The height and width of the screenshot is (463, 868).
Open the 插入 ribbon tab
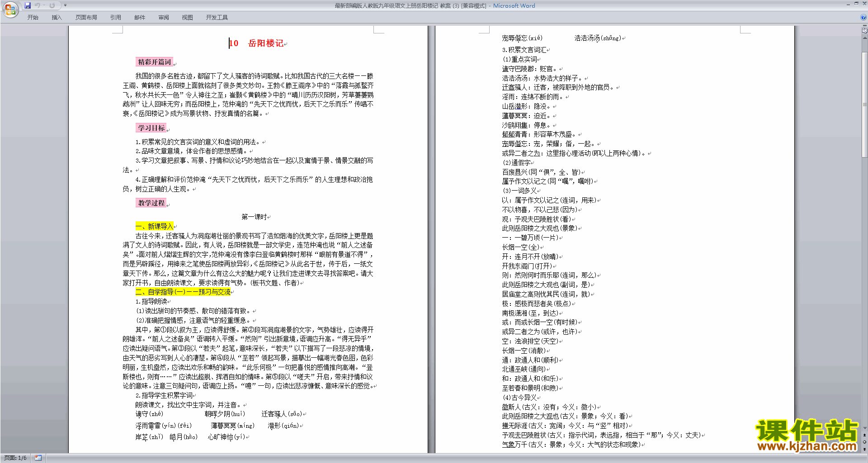[x=57, y=18]
